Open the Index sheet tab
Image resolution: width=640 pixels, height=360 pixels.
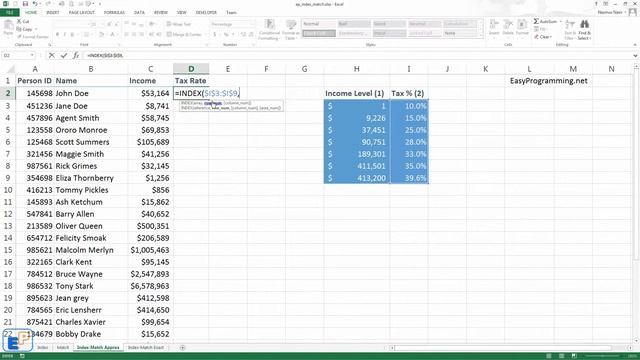tap(42, 348)
